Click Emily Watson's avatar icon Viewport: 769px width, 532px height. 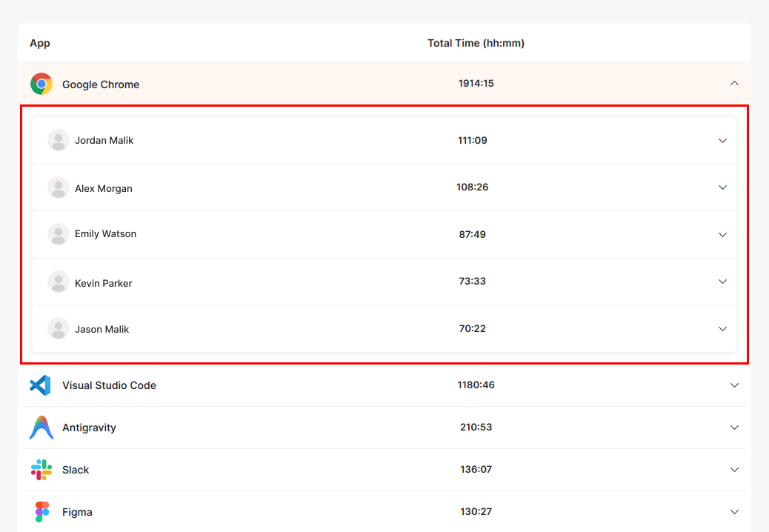tap(59, 234)
